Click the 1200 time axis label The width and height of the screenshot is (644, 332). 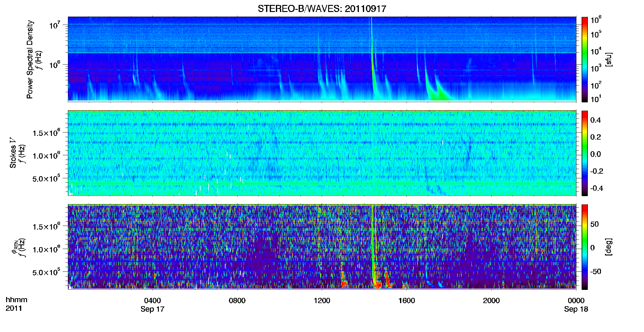click(322, 300)
